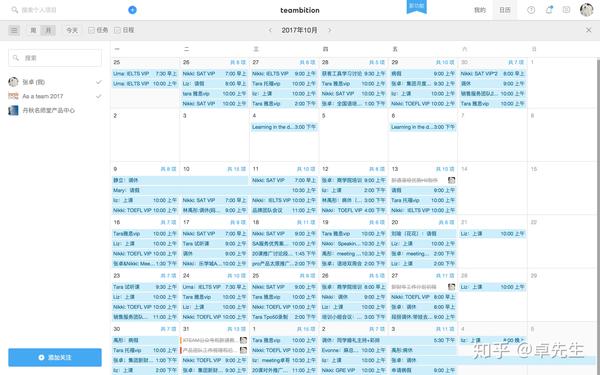This screenshot has height=375, width=600.
Task: Uncheck the checkmark next to As a team 2017
Action: [x=99, y=96]
